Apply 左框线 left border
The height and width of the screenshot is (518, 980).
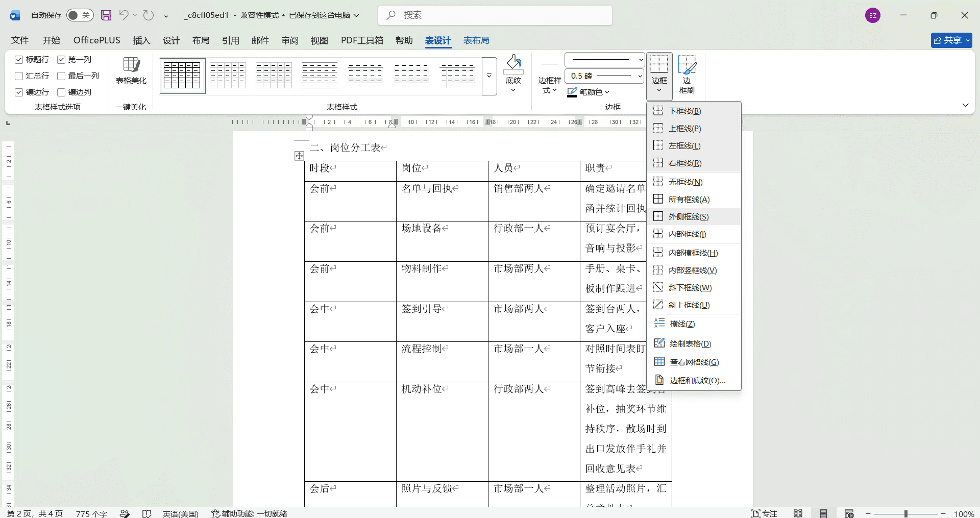point(694,146)
